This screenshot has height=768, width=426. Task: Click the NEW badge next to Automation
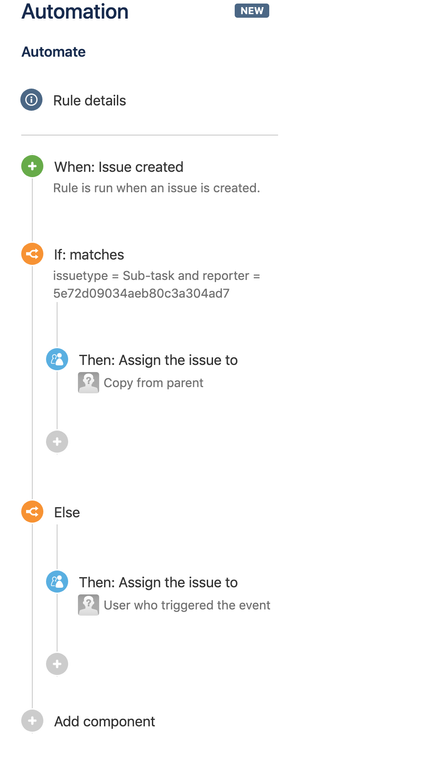point(252,11)
